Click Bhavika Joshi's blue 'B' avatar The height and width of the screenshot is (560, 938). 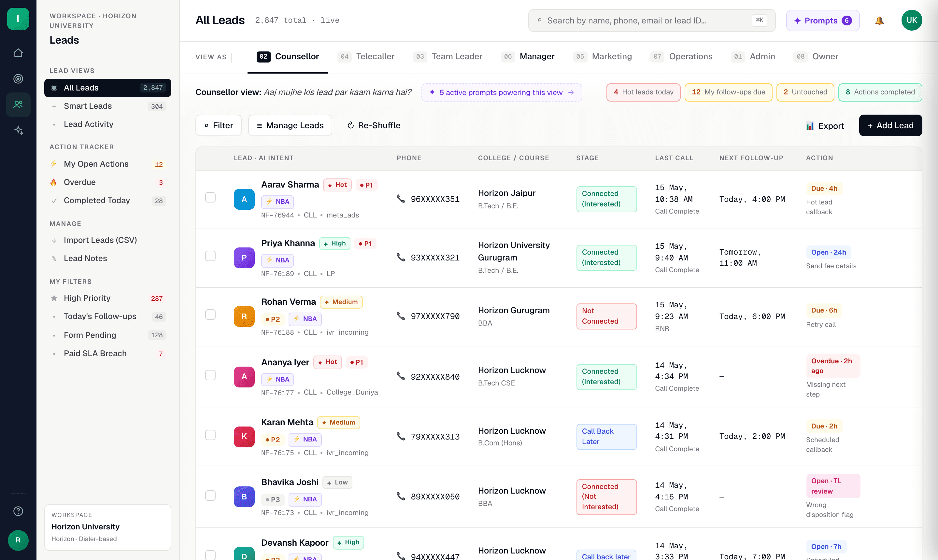(x=244, y=497)
